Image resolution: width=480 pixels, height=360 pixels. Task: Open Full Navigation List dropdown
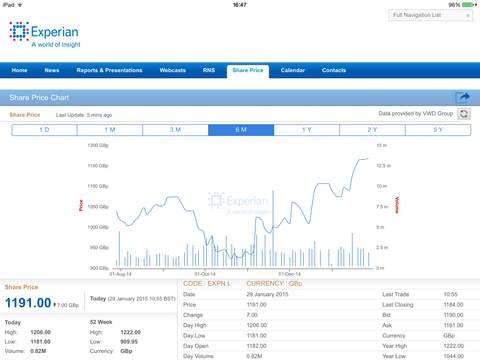coord(430,15)
